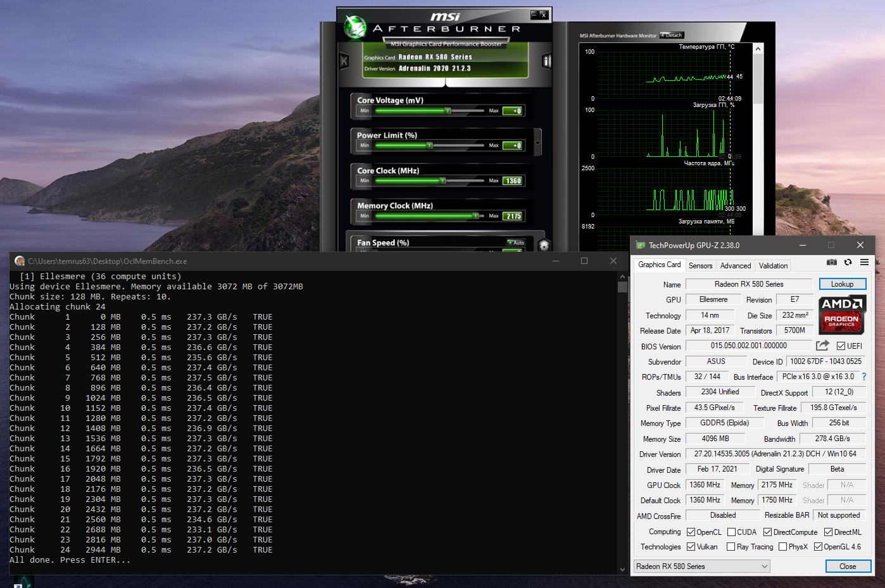Click the Memory Clock slider handle

click(475, 216)
